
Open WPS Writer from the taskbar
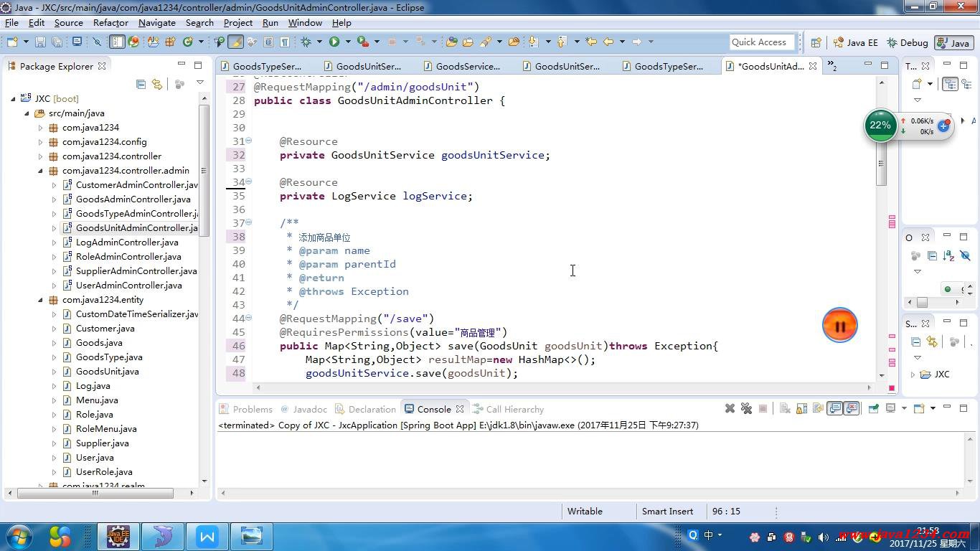pyautogui.click(x=207, y=537)
